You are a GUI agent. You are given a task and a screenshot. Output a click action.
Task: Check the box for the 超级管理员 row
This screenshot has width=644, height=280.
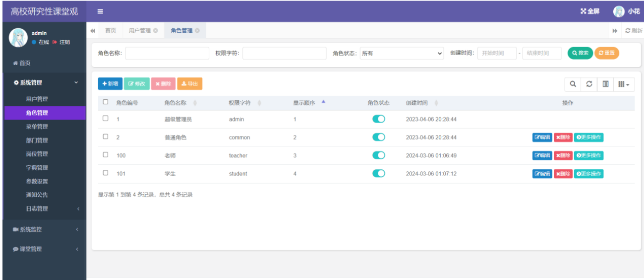point(105,119)
